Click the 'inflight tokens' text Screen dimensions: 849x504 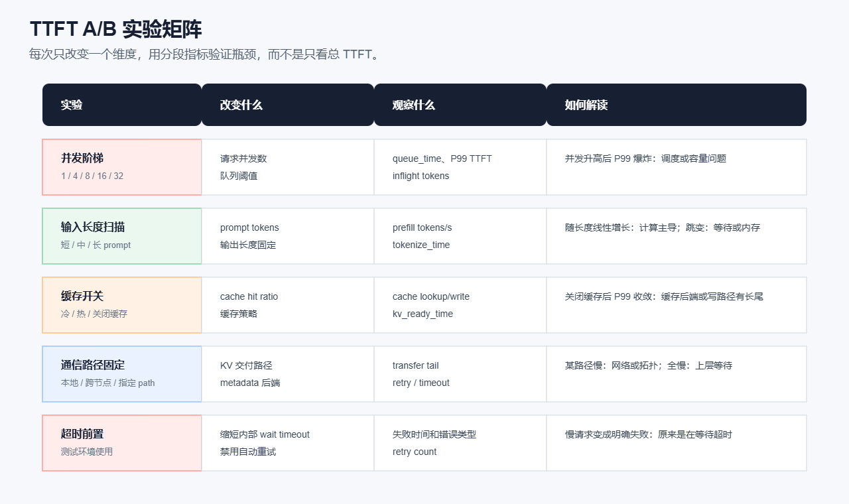(421, 176)
